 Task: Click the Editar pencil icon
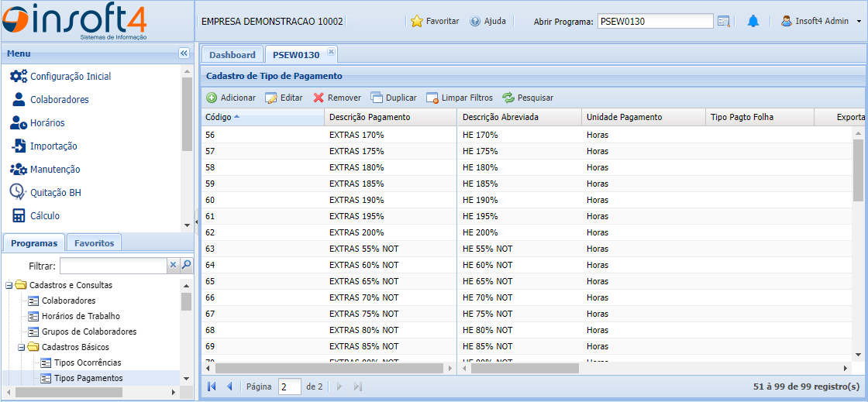pyautogui.click(x=271, y=98)
